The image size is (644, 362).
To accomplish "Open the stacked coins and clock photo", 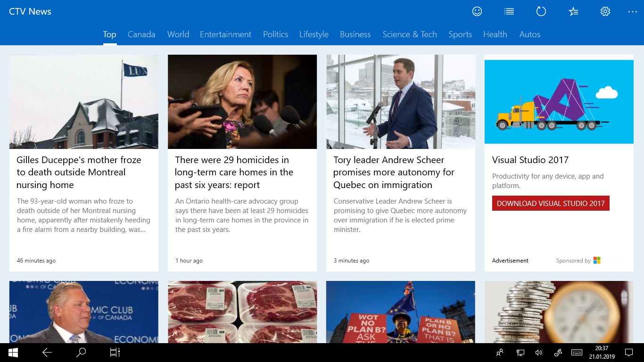I will coord(559,312).
